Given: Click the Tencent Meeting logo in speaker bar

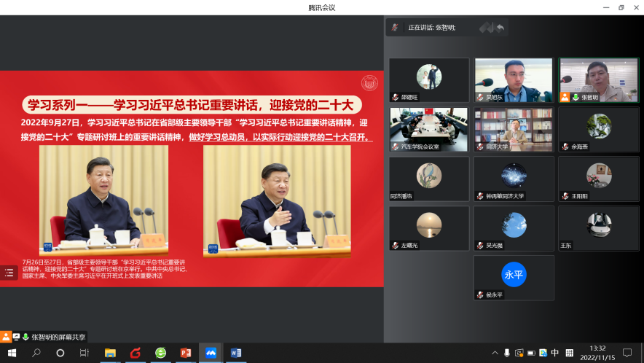Looking at the screenshot, I should [x=486, y=28].
